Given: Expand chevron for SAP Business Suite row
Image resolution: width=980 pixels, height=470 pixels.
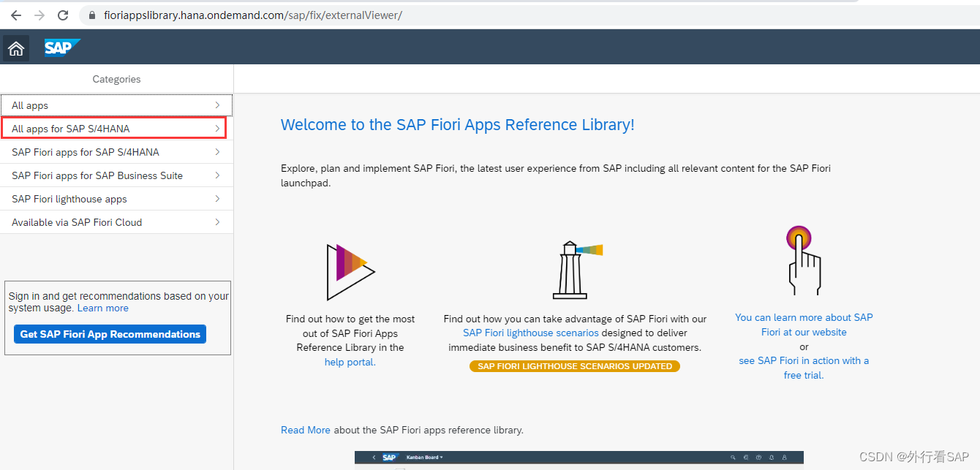Looking at the screenshot, I should pyautogui.click(x=217, y=175).
